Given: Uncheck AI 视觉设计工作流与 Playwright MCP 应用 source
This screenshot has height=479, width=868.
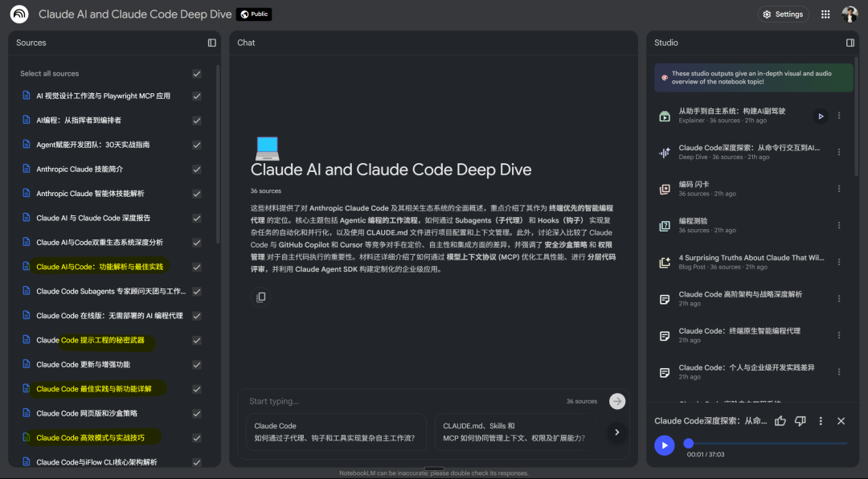Looking at the screenshot, I should [x=197, y=96].
